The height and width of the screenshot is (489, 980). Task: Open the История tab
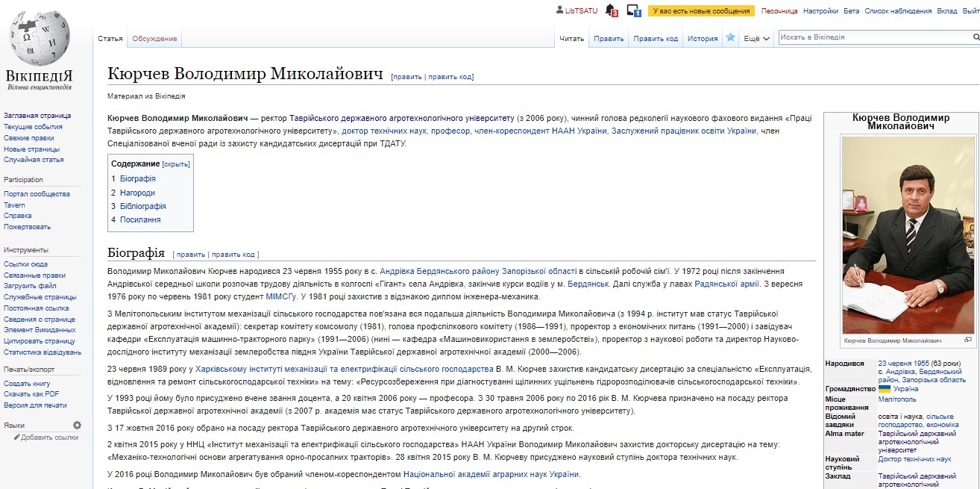pos(703,39)
